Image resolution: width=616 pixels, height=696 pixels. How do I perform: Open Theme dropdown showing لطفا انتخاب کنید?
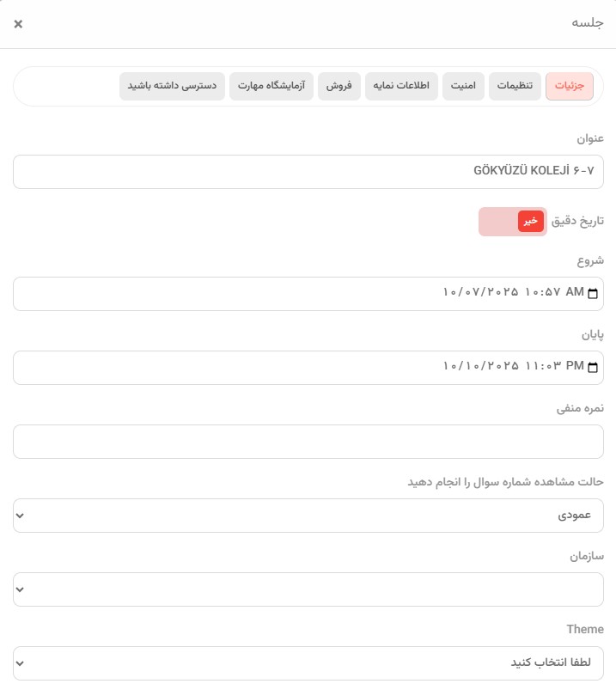[x=308, y=663]
